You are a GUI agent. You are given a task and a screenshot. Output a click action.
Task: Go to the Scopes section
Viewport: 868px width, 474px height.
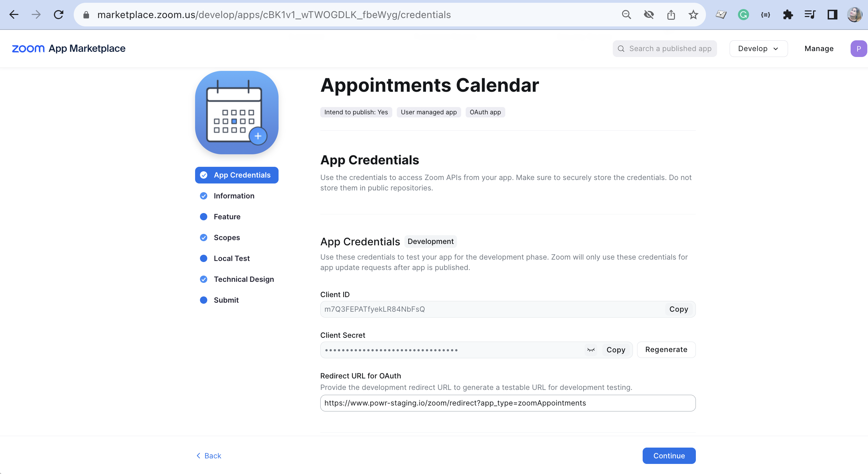pos(227,238)
